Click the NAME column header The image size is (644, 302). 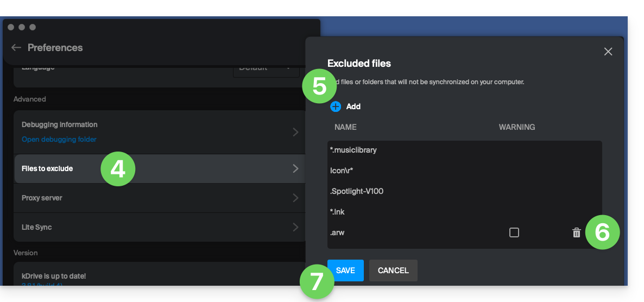345,127
